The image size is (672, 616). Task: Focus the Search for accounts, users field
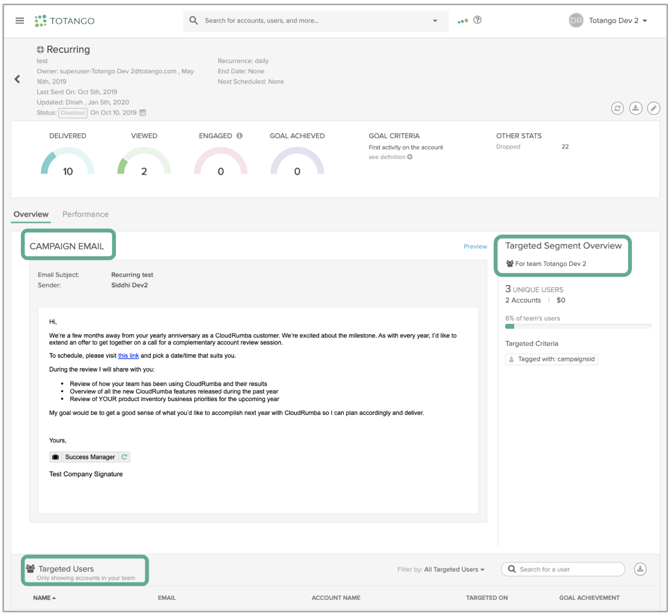point(316,20)
